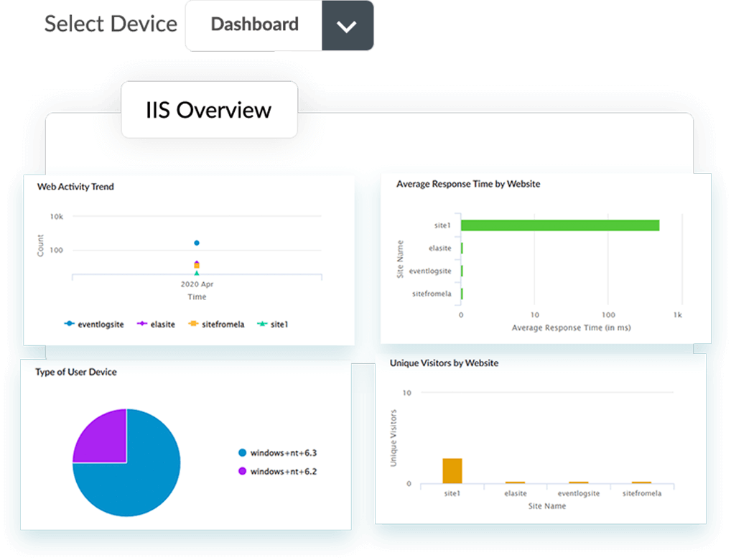Click the elasite response time bar
The width and height of the screenshot is (731, 560).
462,248
